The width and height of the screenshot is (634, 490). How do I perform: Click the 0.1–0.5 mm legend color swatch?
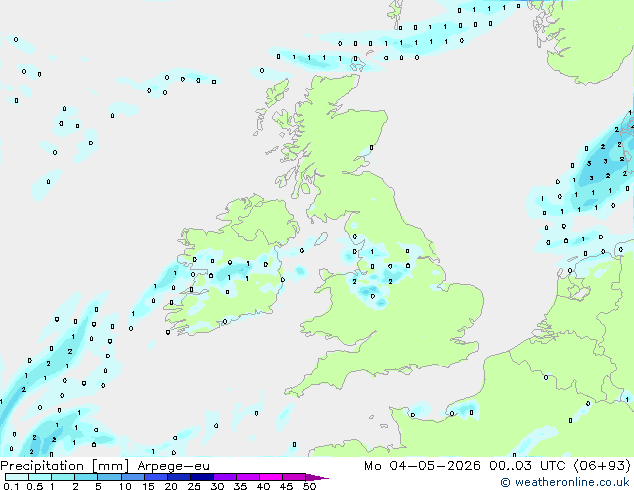tap(17, 477)
